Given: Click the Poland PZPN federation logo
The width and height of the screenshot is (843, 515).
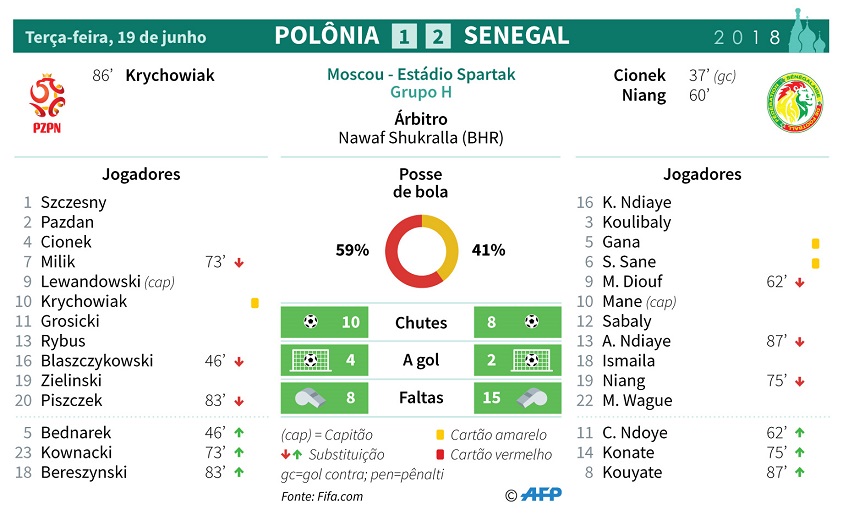Looking at the screenshot, I should 47,103.
